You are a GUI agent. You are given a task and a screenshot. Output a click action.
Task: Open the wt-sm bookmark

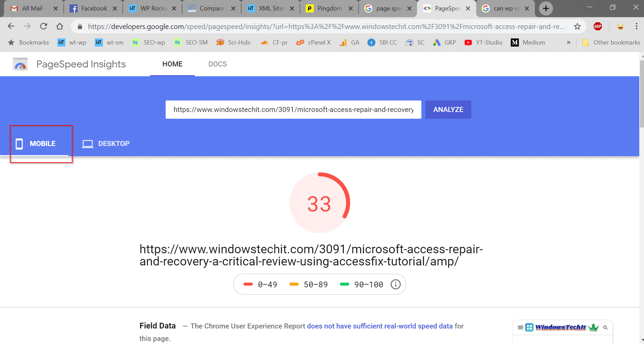coord(109,42)
